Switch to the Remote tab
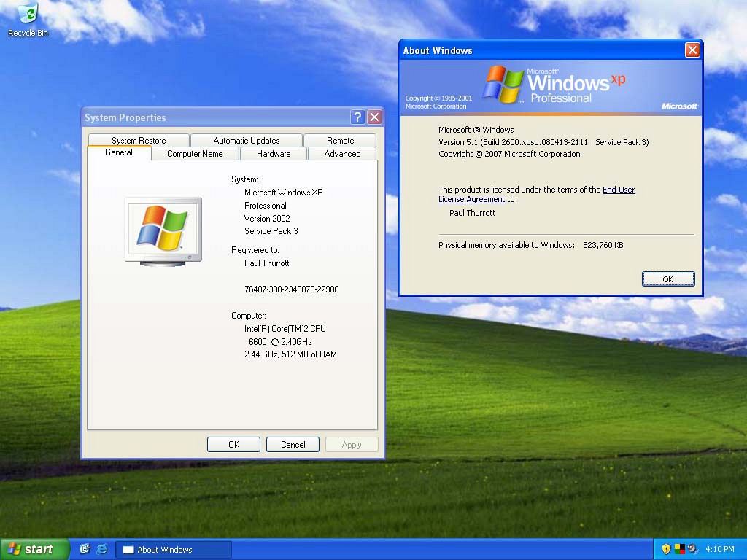Viewport: 747px width, 560px height. tap(340, 139)
